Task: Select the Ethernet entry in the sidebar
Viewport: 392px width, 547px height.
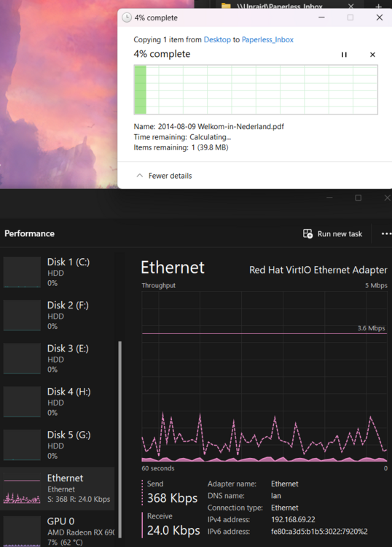Action: [x=58, y=489]
